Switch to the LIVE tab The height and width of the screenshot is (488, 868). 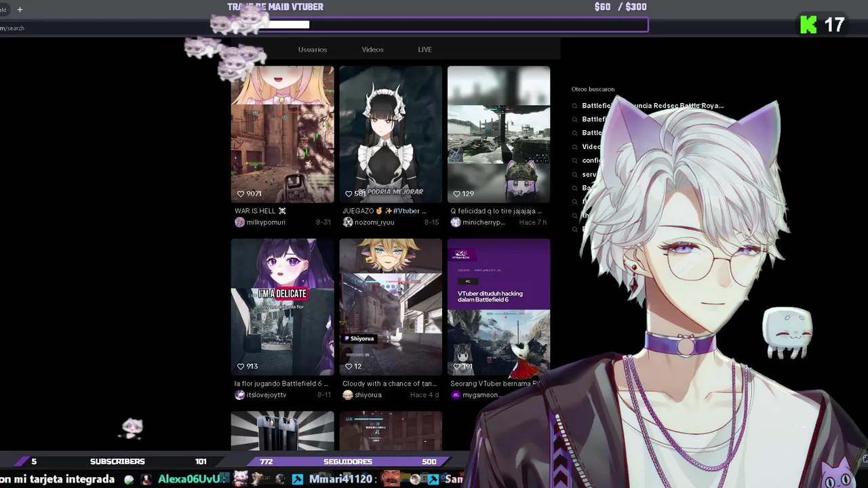pyautogui.click(x=425, y=49)
